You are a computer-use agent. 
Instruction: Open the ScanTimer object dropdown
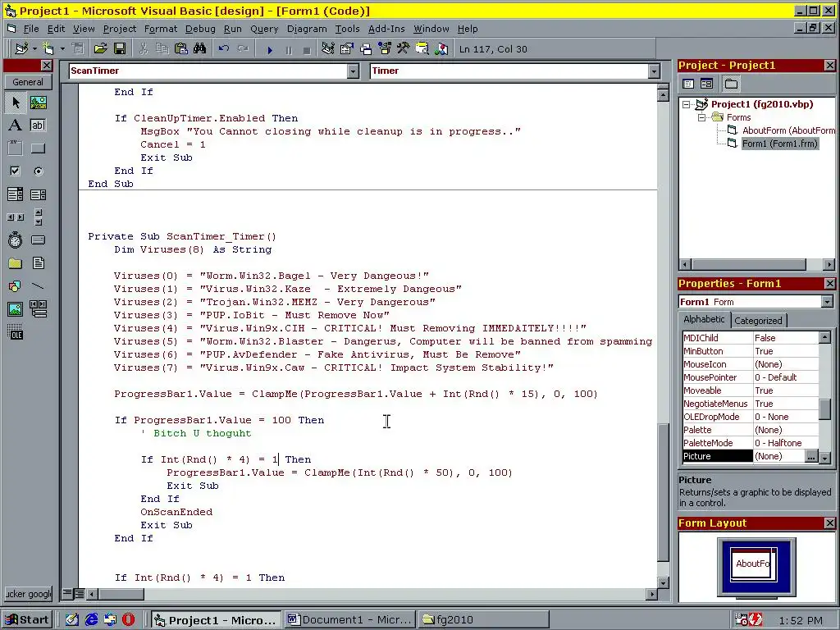(353, 71)
